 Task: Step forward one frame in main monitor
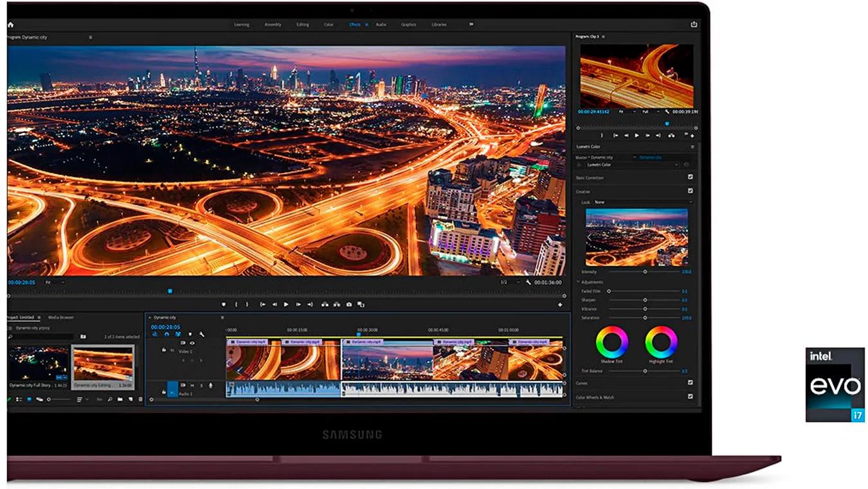point(298,305)
